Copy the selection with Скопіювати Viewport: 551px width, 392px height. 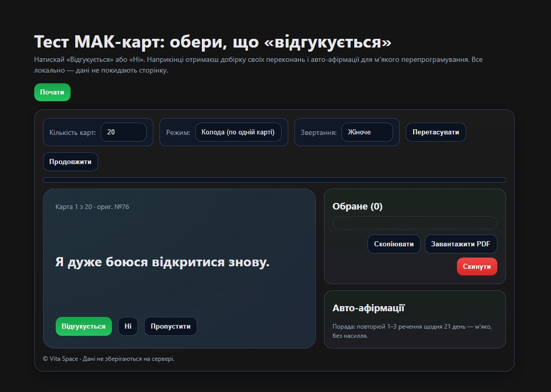[x=394, y=244]
